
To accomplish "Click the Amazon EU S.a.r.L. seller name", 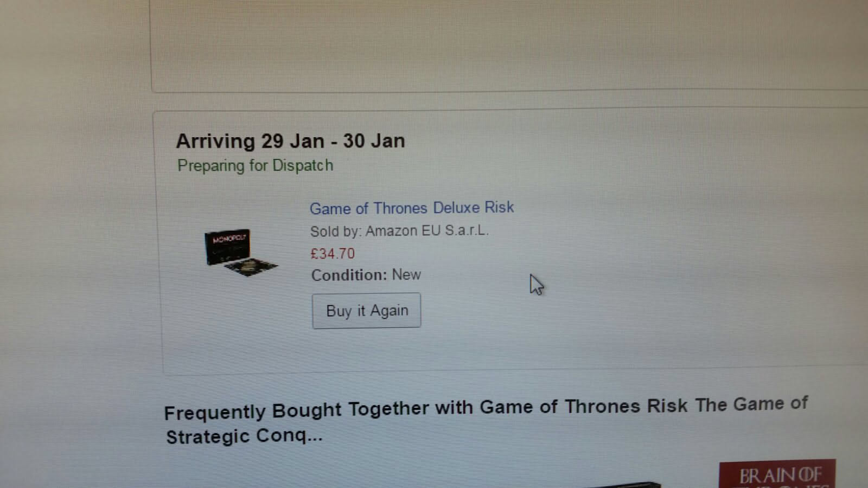I will point(427,230).
